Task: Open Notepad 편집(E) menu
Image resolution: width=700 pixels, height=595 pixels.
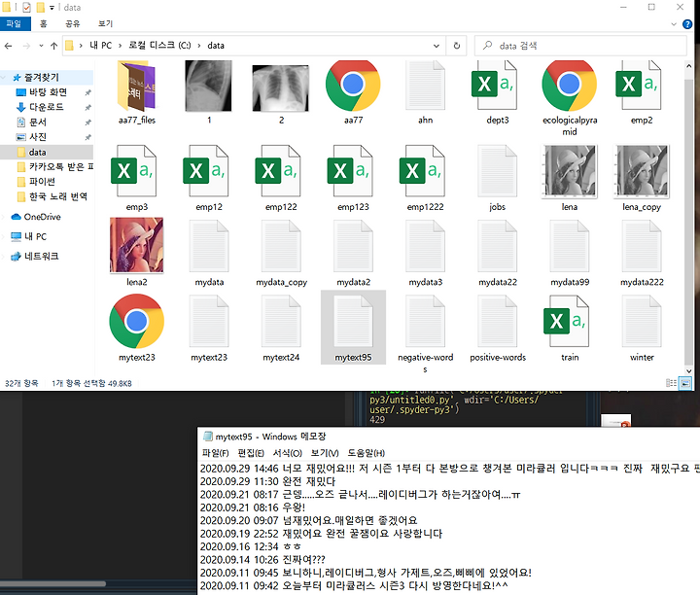Action: coord(251,453)
